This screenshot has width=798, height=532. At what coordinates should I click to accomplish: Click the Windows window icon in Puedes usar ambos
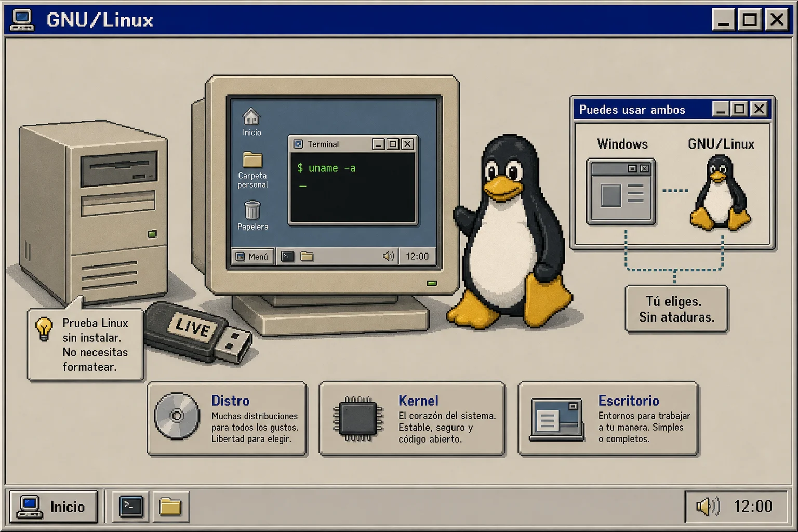click(621, 192)
